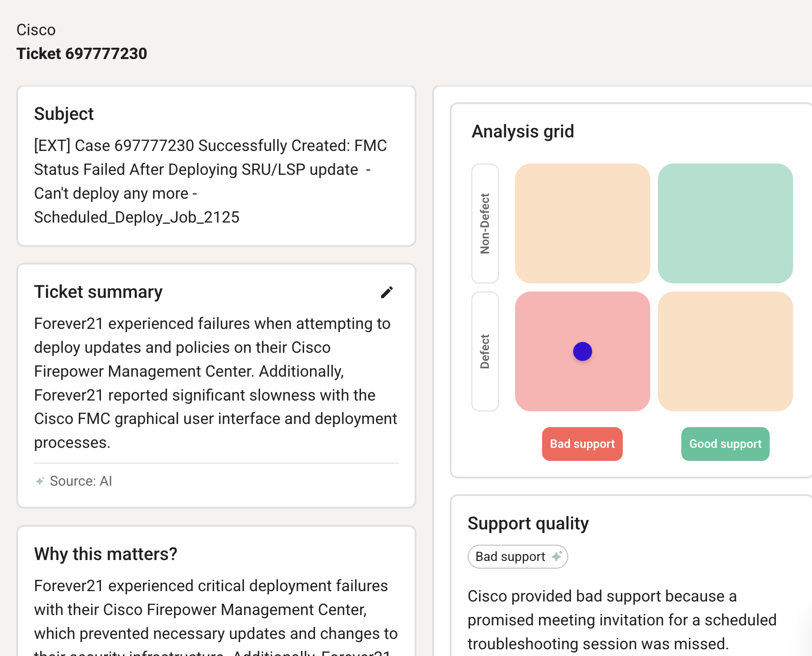Screen dimensions: 812x656
Task: Click the Ticket 697777230 heading
Action: click(82, 54)
